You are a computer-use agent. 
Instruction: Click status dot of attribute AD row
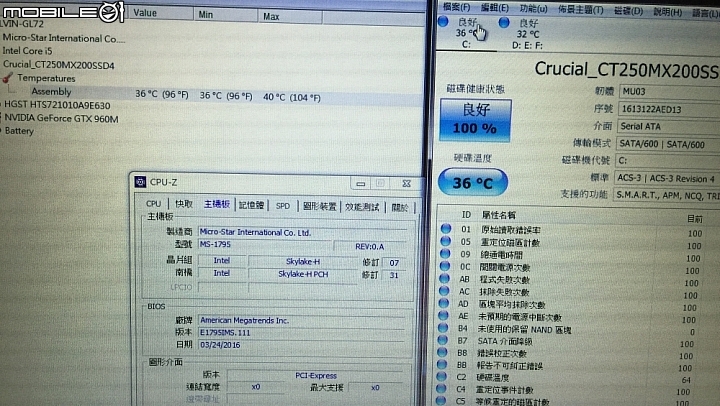pyautogui.click(x=443, y=303)
